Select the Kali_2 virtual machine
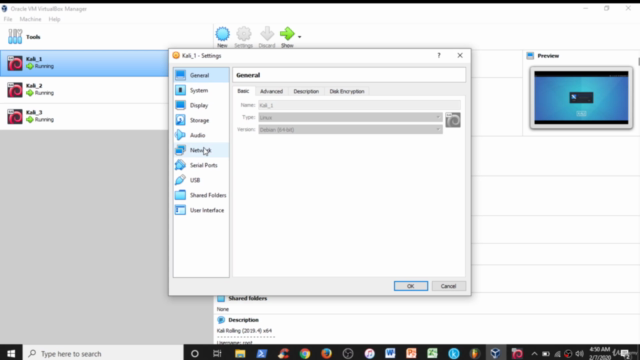The image size is (640, 360). [x=84, y=90]
